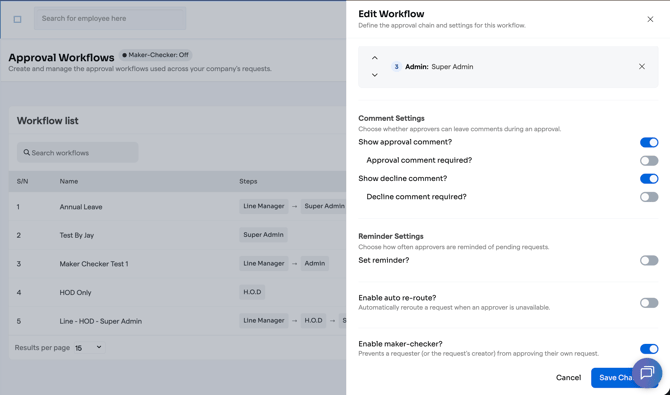
Task: Click the Workflow list heading
Action: pos(47,121)
